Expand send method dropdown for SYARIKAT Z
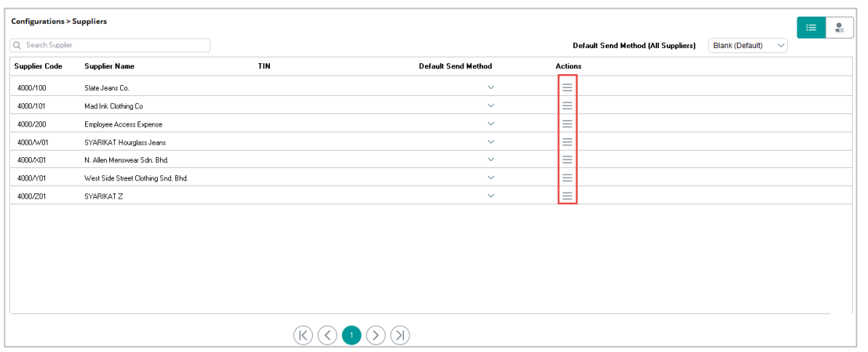The height and width of the screenshot is (352, 868). pos(490,196)
